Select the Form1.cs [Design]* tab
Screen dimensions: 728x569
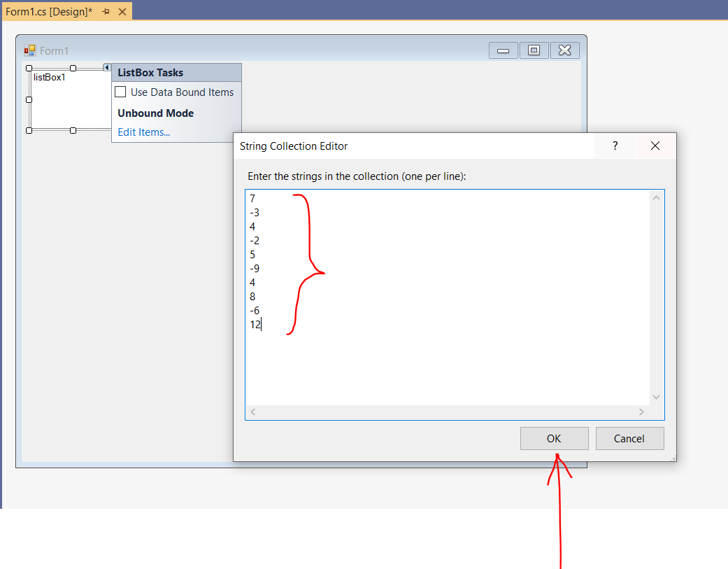tap(49, 12)
